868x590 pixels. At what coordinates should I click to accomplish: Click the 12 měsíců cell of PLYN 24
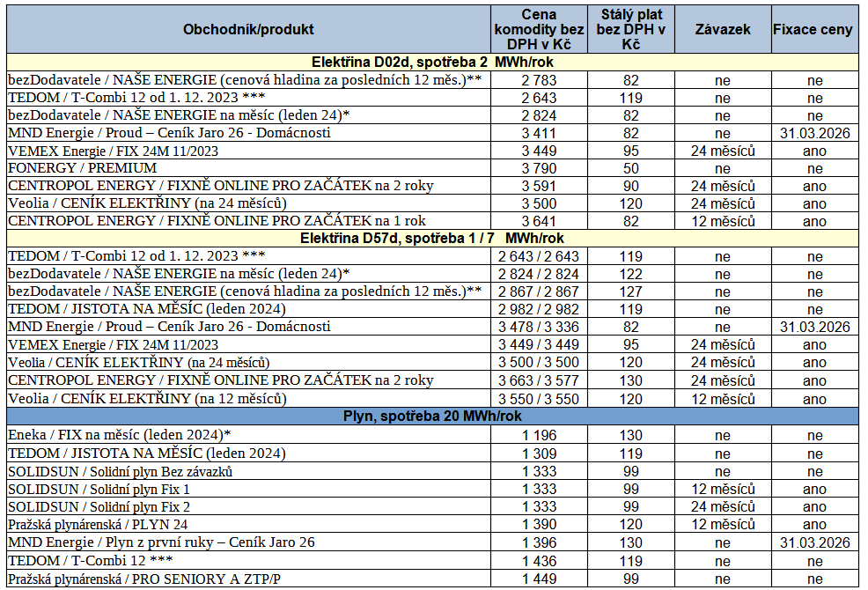(723, 524)
